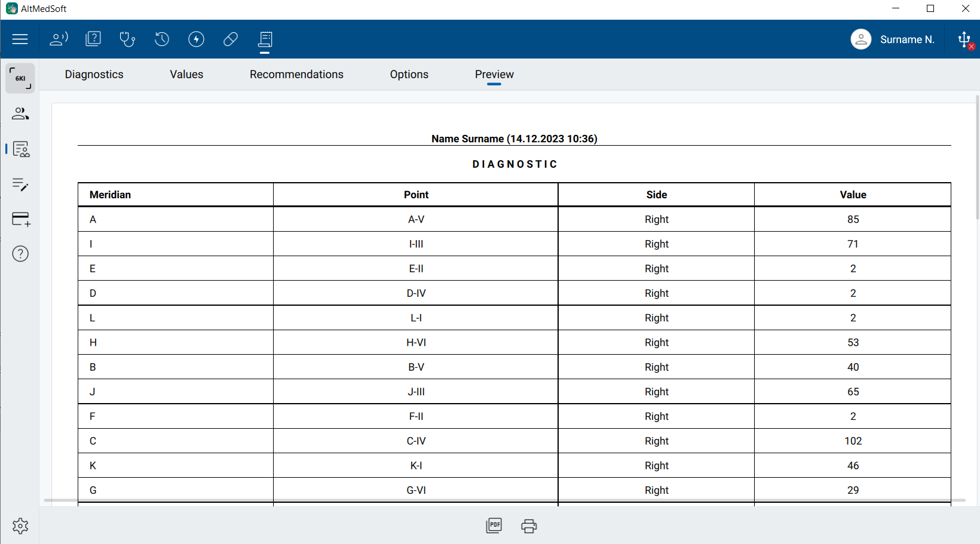Open the hamburger menu

point(20,39)
